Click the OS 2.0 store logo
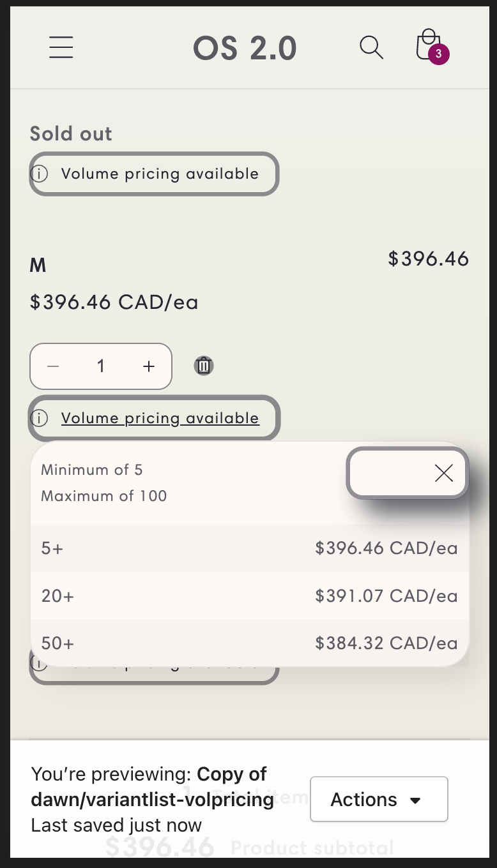 point(245,47)
